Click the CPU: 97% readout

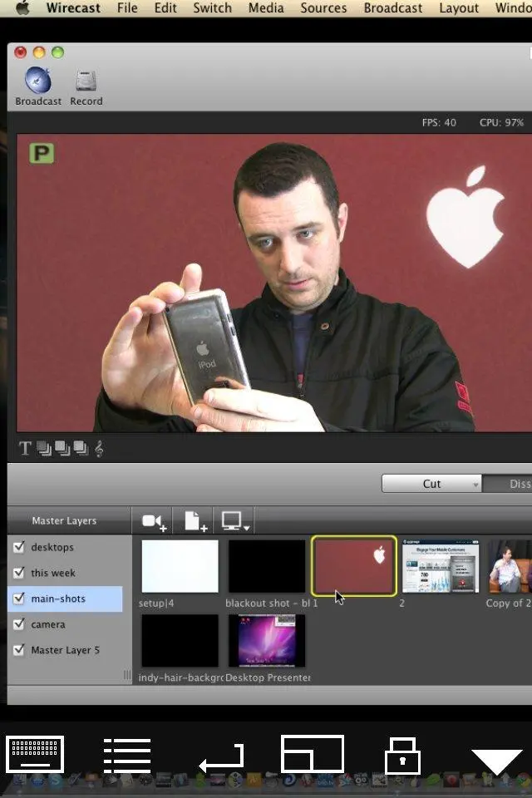[501, 123]
